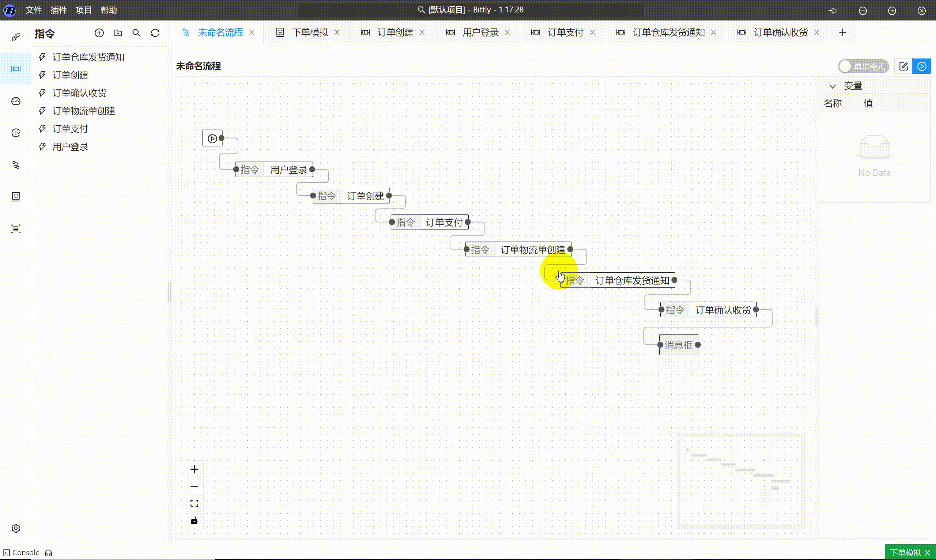The image size is (936, 560).
Task: Click the new folder icon in command panel
Action: click(118, 33)
